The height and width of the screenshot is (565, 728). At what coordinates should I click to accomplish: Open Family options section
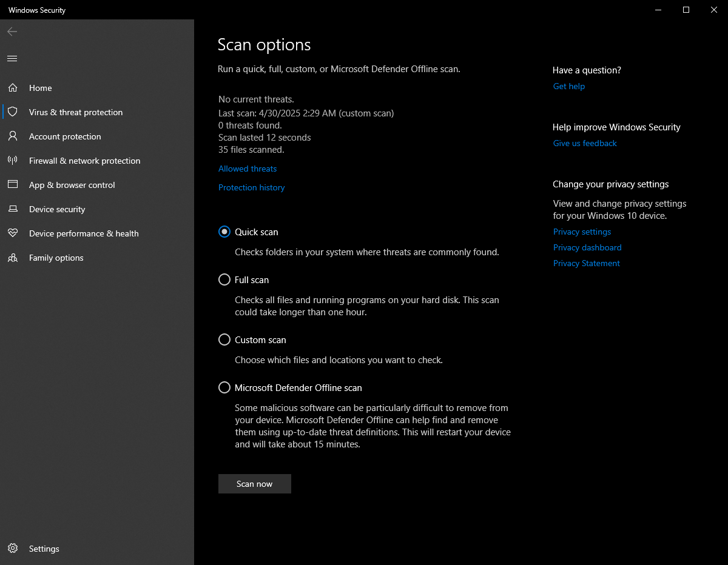click(x=97, y=258)
